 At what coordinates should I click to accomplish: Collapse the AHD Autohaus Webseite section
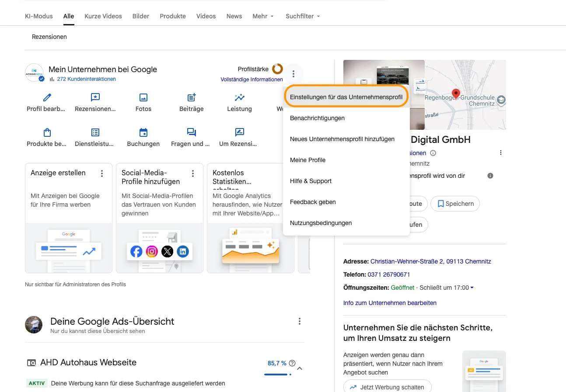(300, 368)
